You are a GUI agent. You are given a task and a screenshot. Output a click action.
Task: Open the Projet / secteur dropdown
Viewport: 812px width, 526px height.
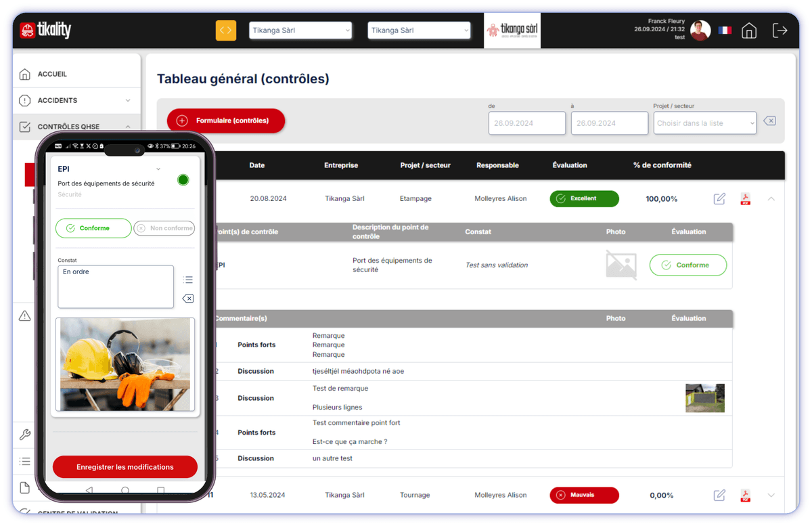(704, 123)
